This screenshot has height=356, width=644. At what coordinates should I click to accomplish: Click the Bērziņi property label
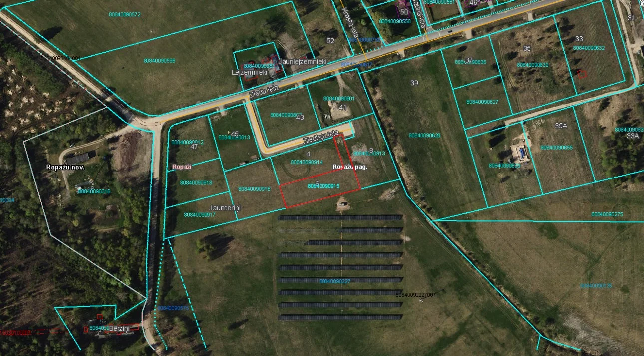119,328
